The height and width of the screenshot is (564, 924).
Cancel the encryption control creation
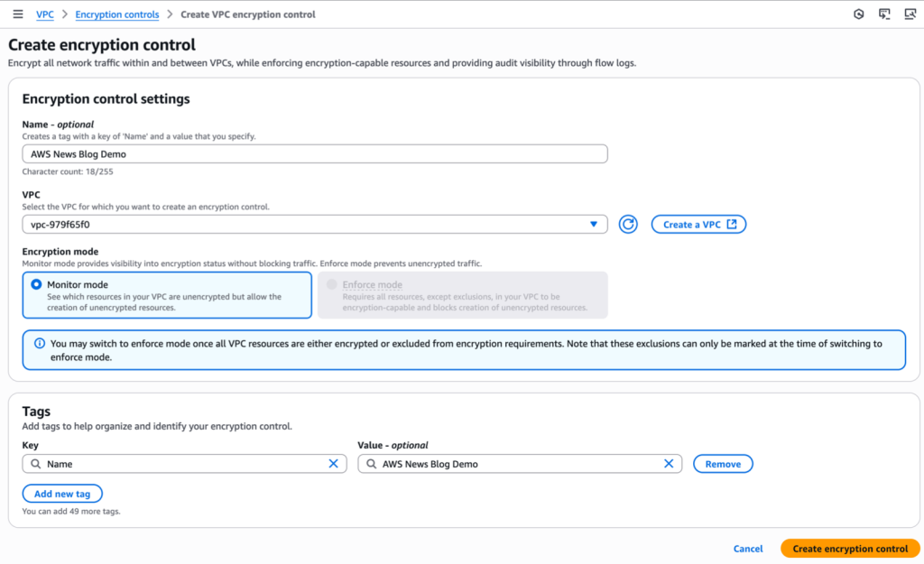coord(748,548)
